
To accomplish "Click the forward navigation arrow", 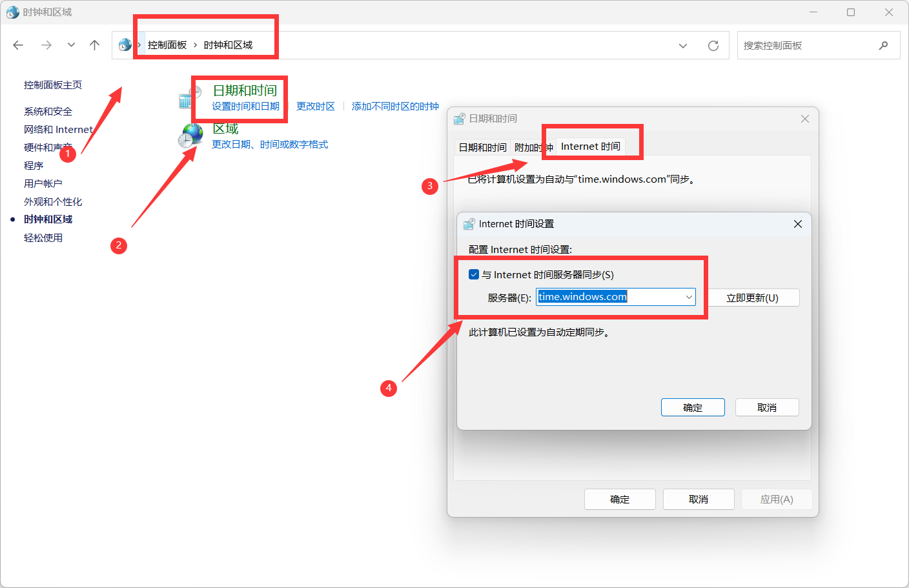I will click(46, 45).
